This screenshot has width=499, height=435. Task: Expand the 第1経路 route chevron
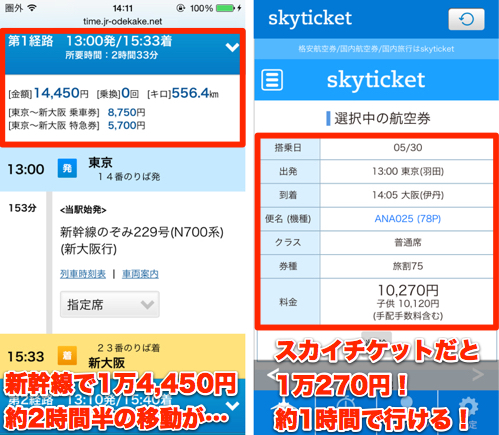click(232, 47)
